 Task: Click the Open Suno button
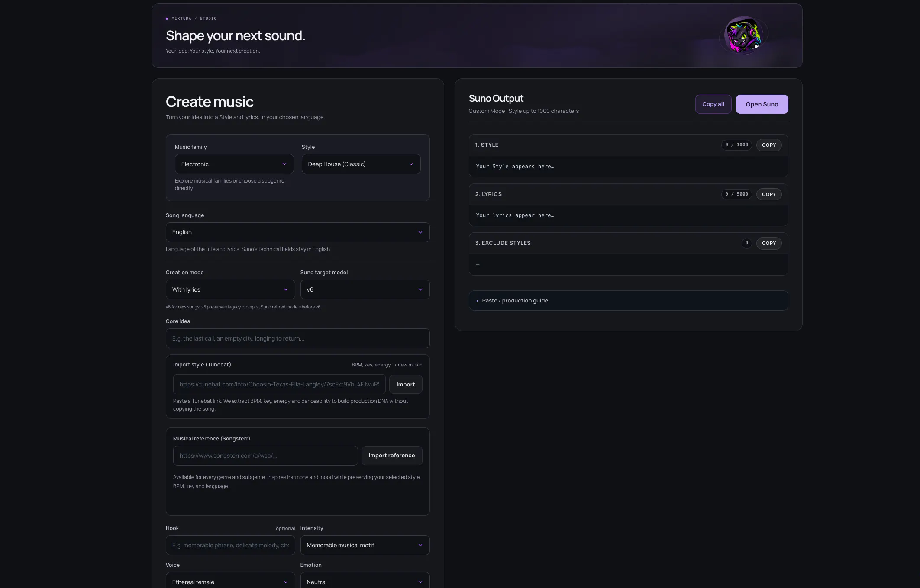(x=762, y=104)
